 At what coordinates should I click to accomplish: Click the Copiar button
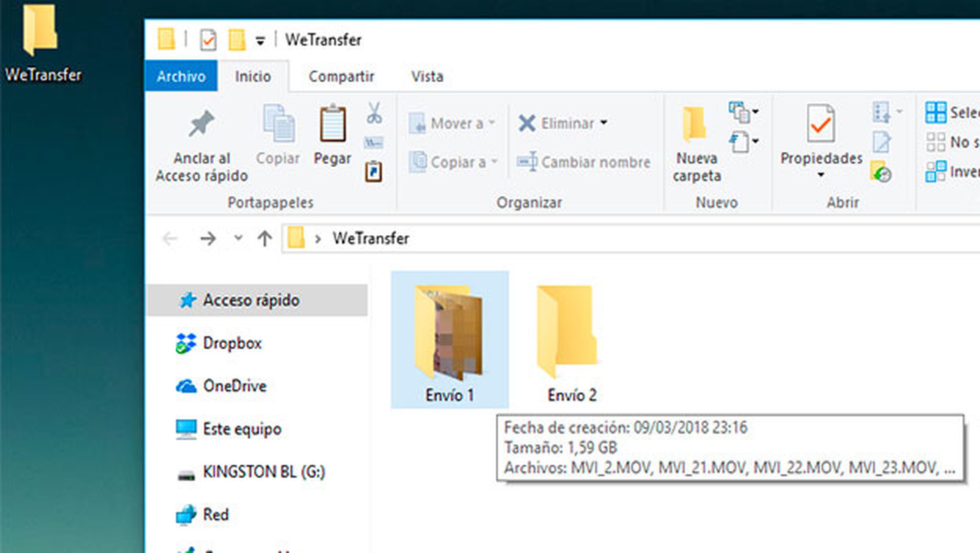point(278,135)
